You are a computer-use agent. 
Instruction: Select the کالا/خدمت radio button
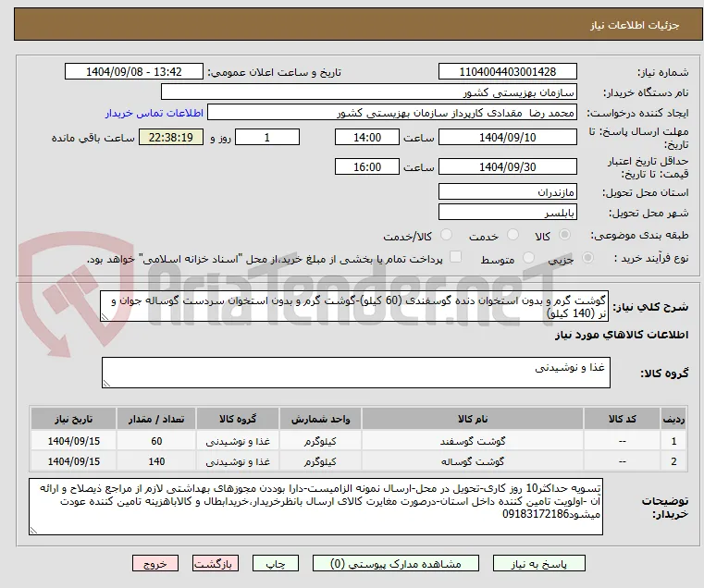(446, 235)
